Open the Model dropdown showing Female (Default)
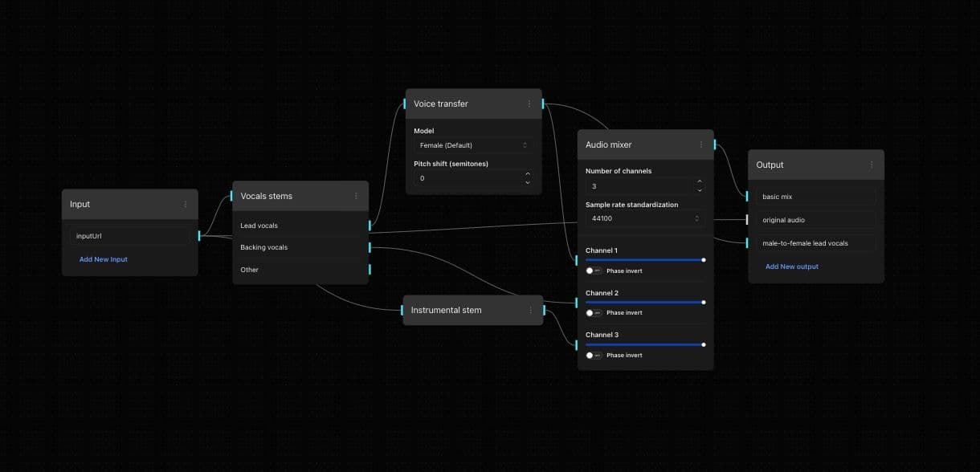Screen dimensions: 980x472 (473, 145)
